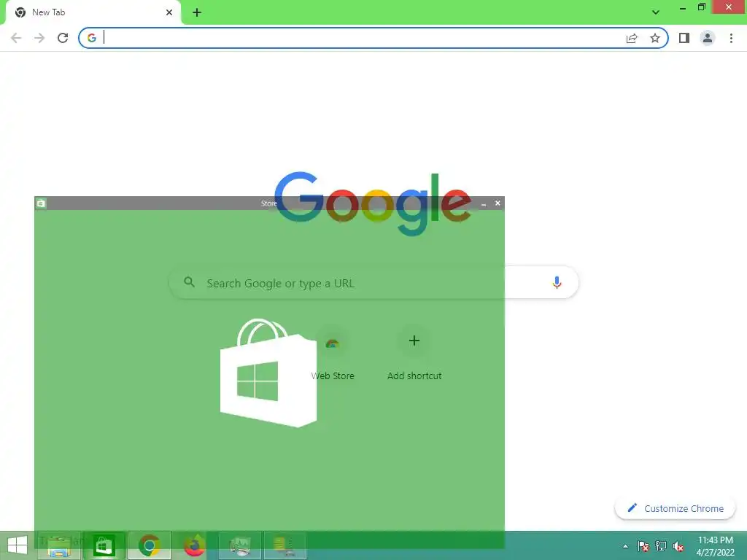Image resolution: width=747 pixels, height=560 pixels.
Task: Minimize the Store window
Action: (x=484, y=203)
